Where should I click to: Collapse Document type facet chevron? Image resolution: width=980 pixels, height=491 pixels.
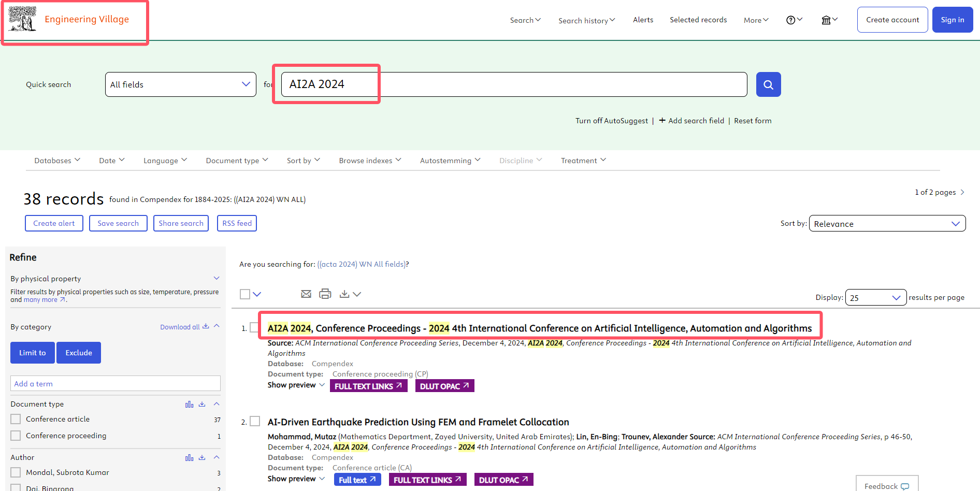(x=217, y=404)
